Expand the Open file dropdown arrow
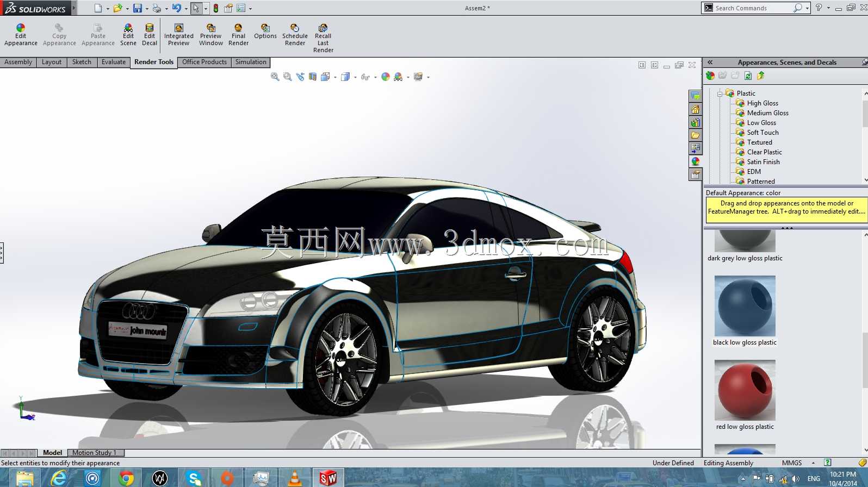This screenshot has width=868, height=487. pyautogui.click(x=127, y=9)
